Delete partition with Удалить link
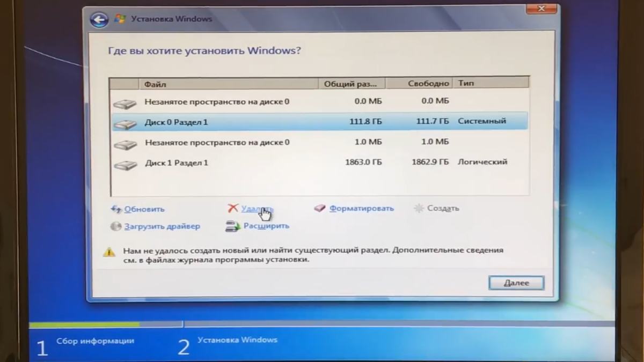644x362 pixels. [x=257, y=209]
